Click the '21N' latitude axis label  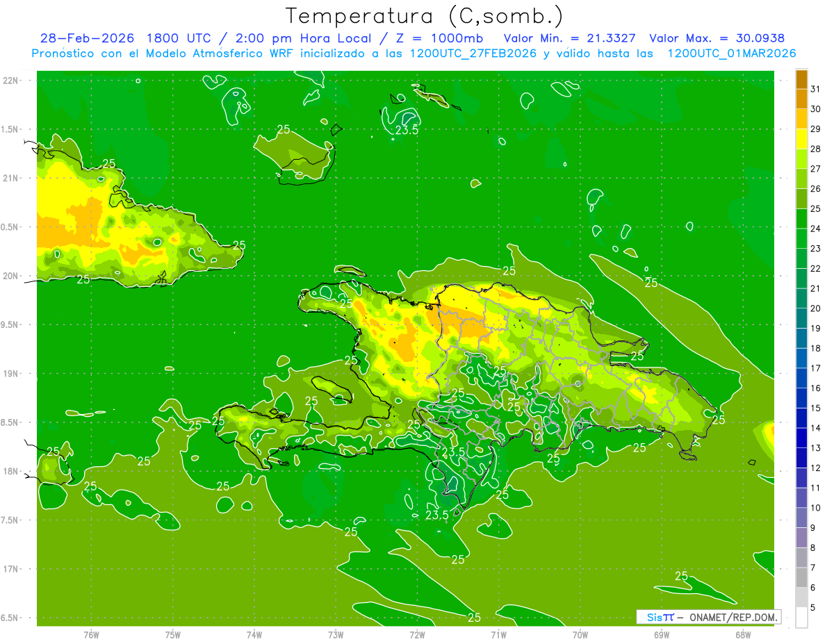point(10,178)
